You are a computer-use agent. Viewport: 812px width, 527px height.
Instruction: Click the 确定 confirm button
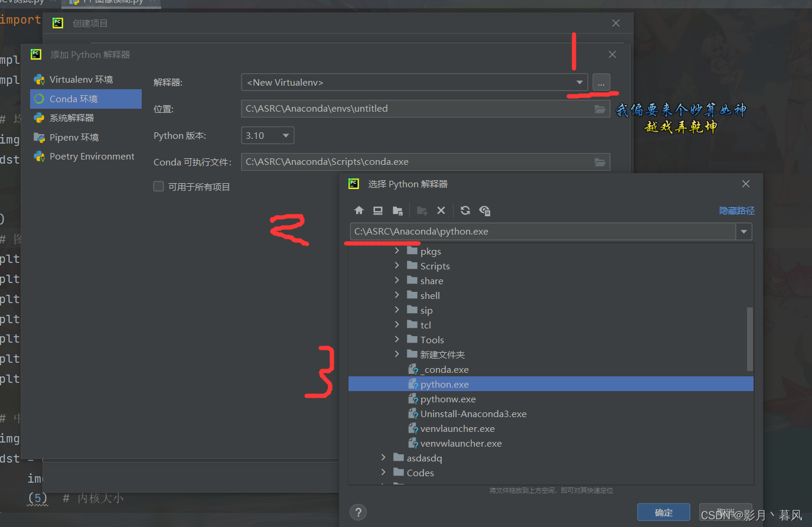(664, 512)
